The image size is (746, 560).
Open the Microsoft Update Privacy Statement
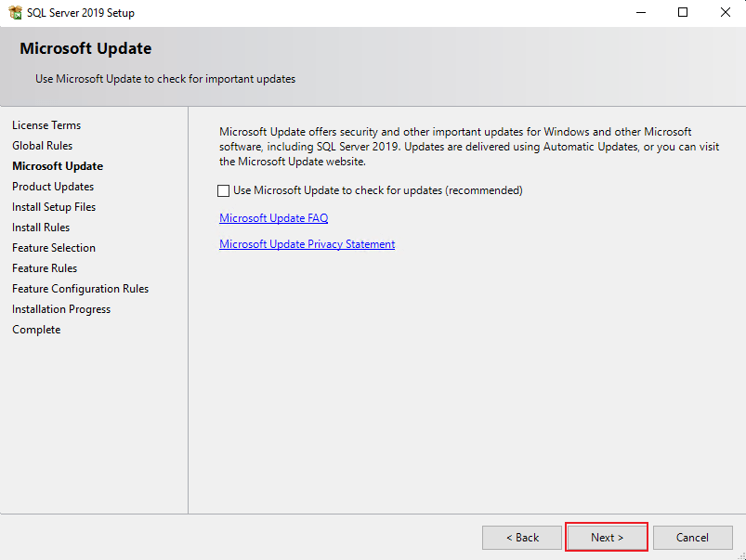tap(307, 243)
